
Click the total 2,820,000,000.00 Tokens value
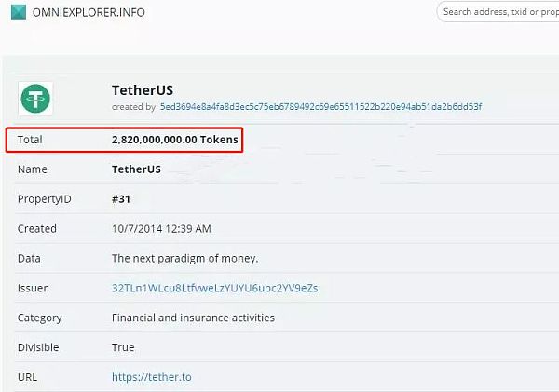174,140
